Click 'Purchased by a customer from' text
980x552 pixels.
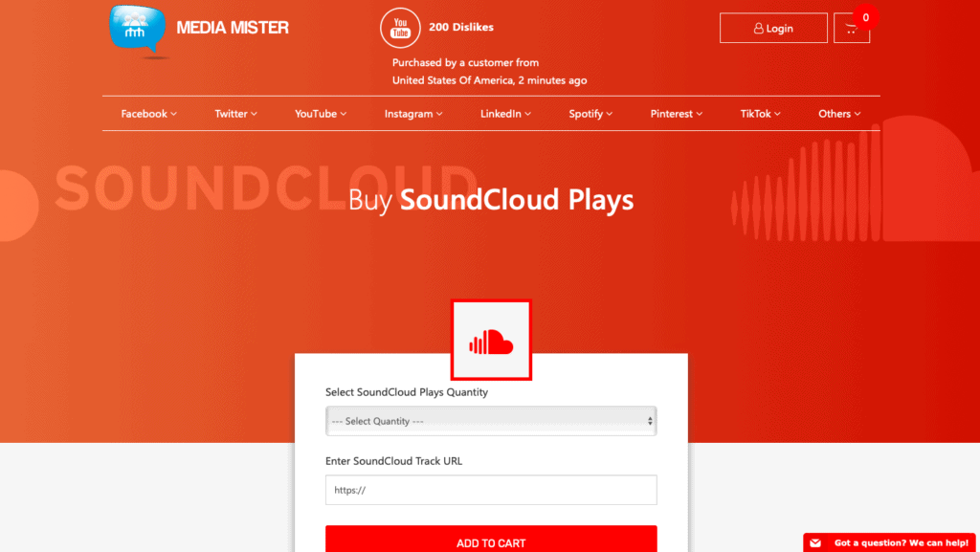pos(466,62)
